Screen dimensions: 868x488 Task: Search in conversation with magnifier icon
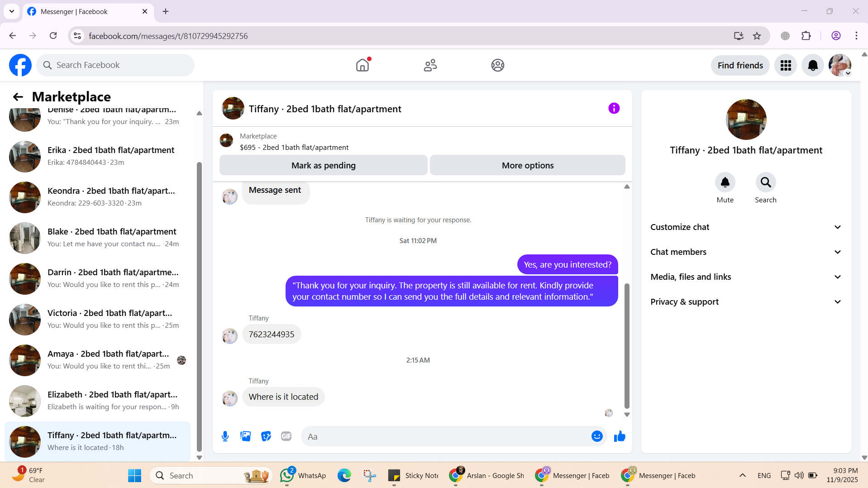pyautogui.click(x=766, y=182)
